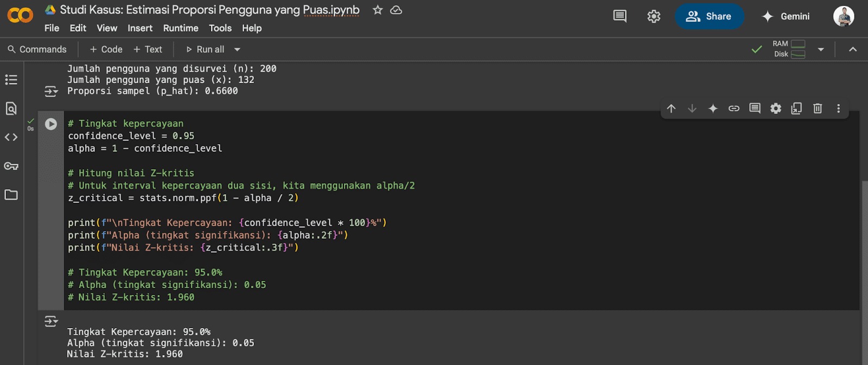
Task: Toggle output view of bottom cell
Action: tap(51, 322)
